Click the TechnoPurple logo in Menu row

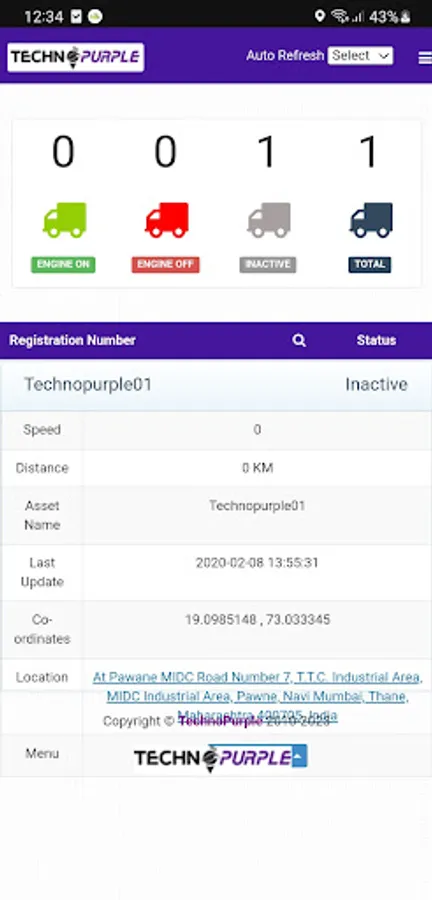coord(213,758)
